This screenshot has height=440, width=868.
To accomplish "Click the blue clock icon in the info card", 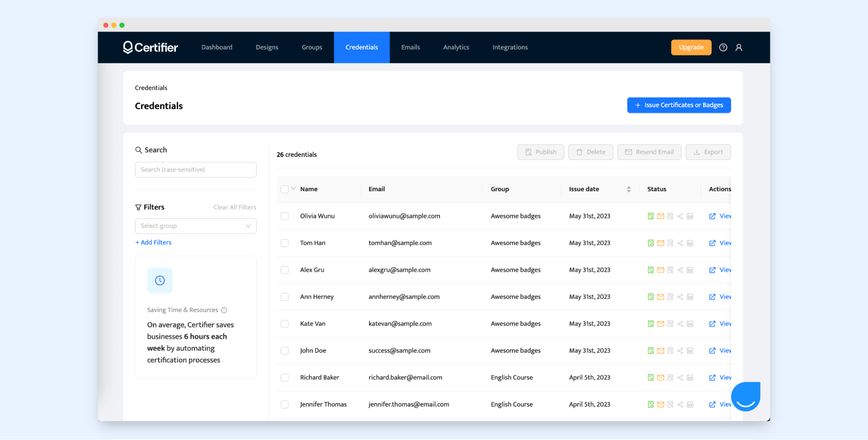I will point(160,281).
